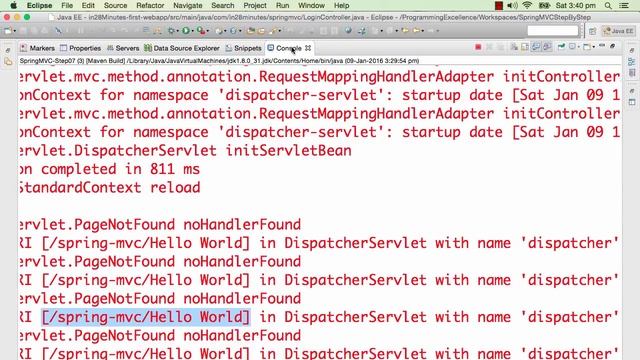Open the Edit menu

click(88, 5)
